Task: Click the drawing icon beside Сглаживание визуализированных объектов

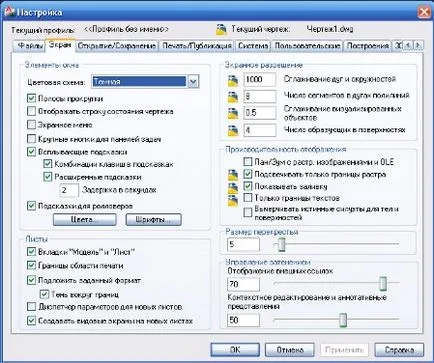Action: pos(233,113)
